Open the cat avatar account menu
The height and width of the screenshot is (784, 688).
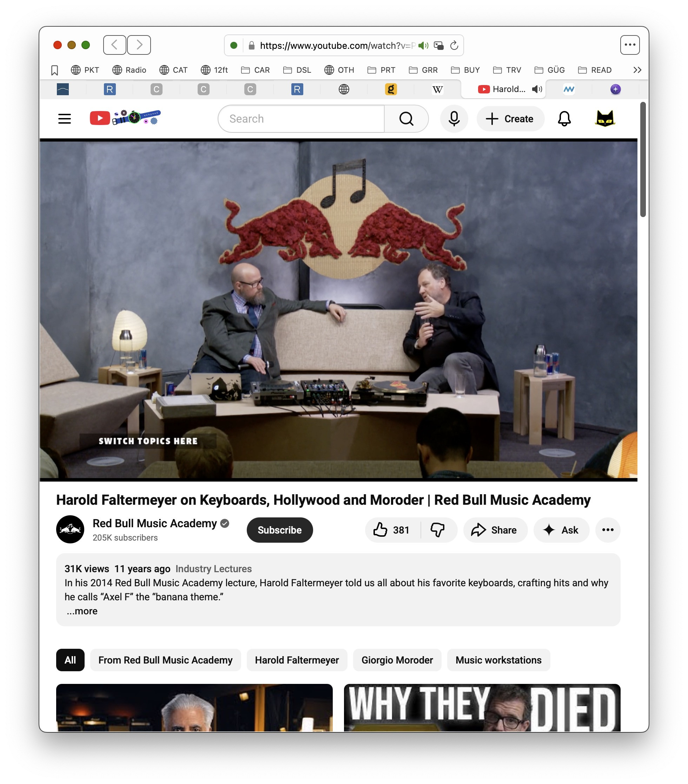604,119
